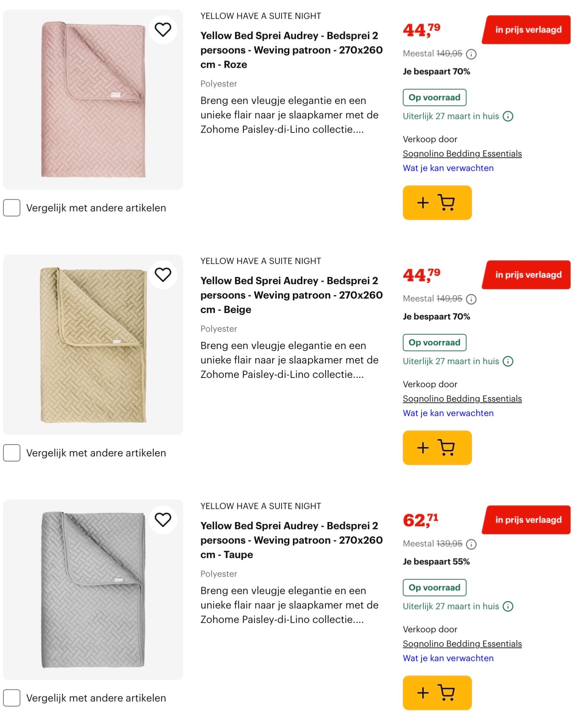Screen dimensions: 582x728
Task: Favorite the Beige bedspread with heart icon
Action: tap(163, 275)
